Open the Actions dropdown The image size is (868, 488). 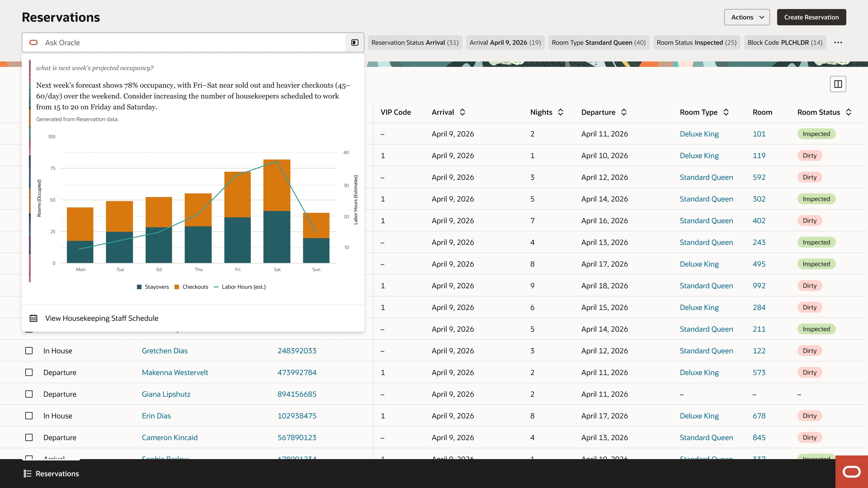pyautogui.click(x=747, y=17)
